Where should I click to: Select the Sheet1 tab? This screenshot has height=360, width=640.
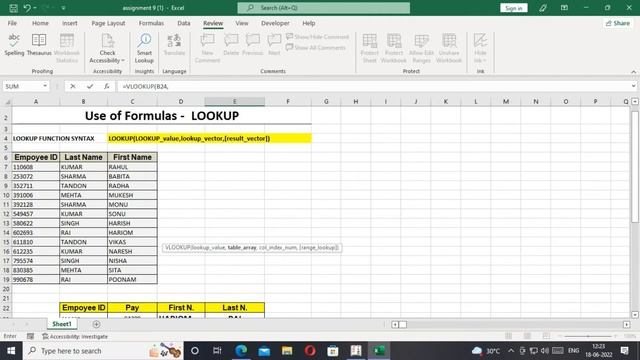pos(62,324)
